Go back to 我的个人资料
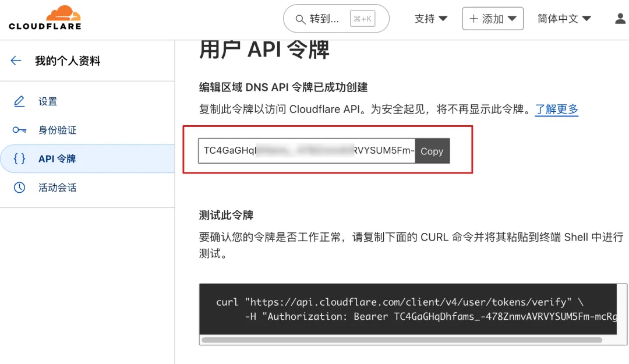The image size is (629, 364). [x=68, y=61]
